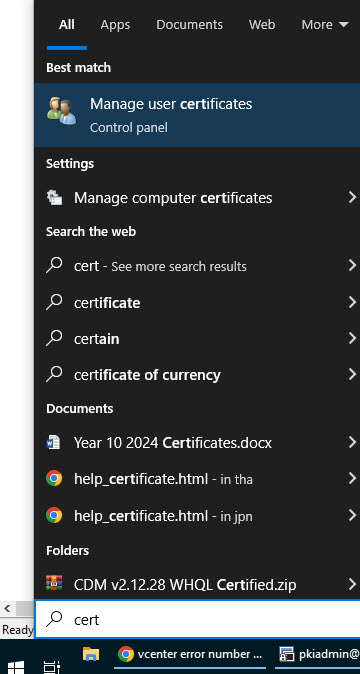Expand the chevron for Year 10 2024 Certificates.docx
The width and height of the screenshot is (360, 674).
(352, 442)
